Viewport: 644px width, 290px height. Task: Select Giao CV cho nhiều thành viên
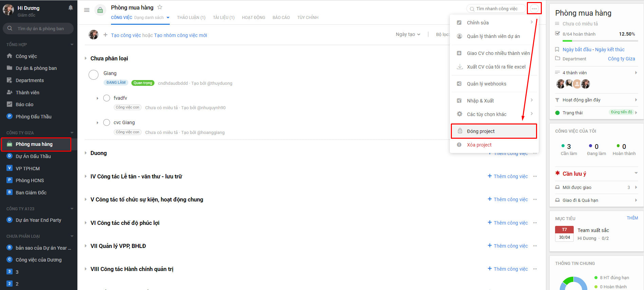(494, 53)
